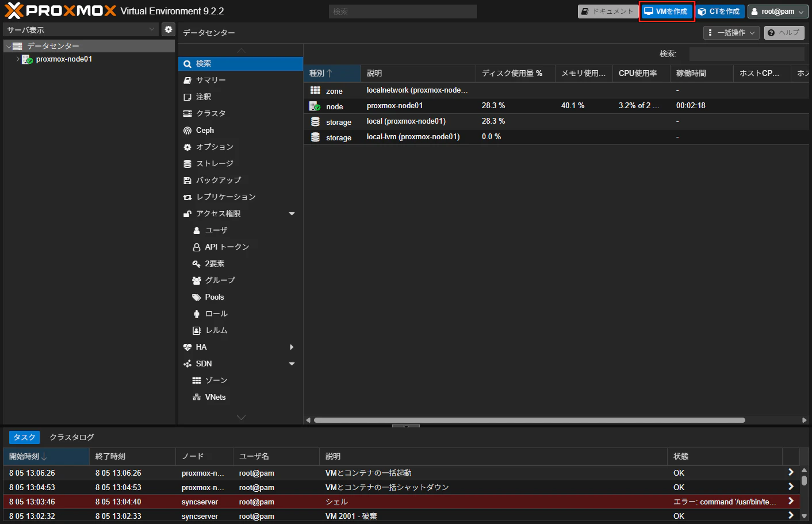Switch to the タスク tab

(24, 437)
